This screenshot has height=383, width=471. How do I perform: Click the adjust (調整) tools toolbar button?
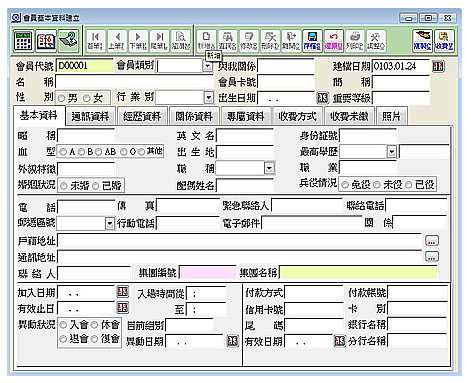pyautogui.click(x=376, y=41)
